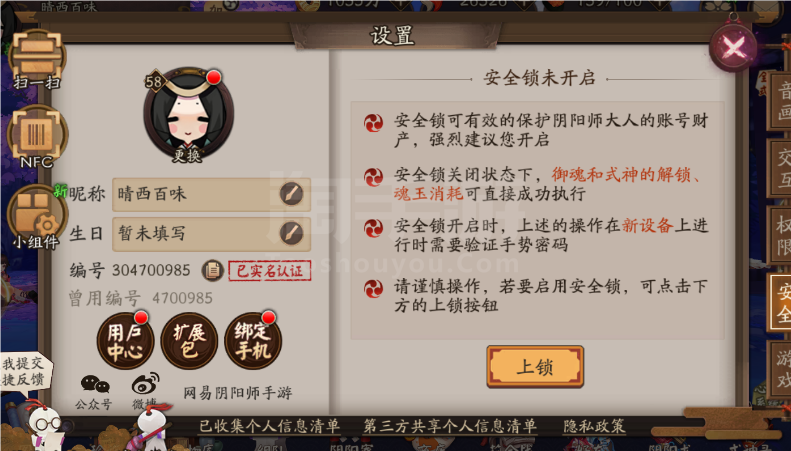The height and width of the screenshot is (451, 791).
Task: Open the 小组件 widget icon
Action: (36, 217)
